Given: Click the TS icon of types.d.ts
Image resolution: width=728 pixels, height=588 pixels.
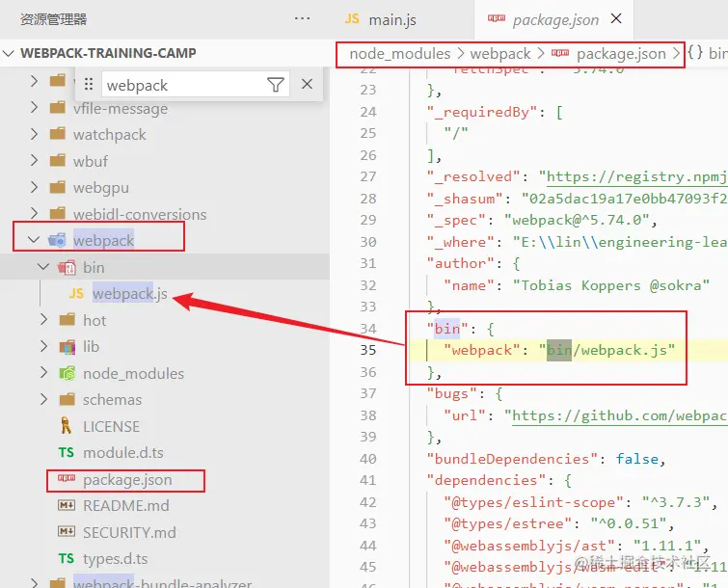Looking at the screenshot, I should [x=66, y=558].
